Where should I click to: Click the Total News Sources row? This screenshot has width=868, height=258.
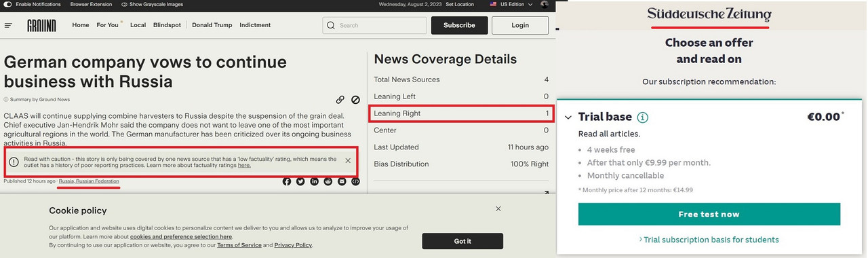(461, 79)
